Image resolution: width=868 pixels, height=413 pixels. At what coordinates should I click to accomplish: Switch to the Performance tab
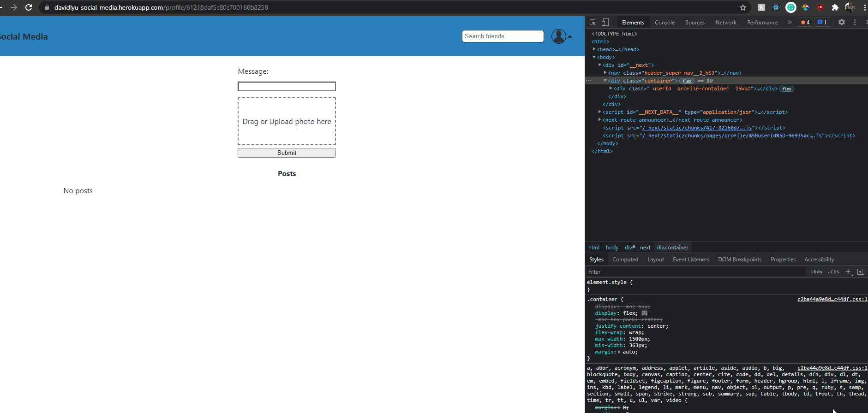click(762, 22)
